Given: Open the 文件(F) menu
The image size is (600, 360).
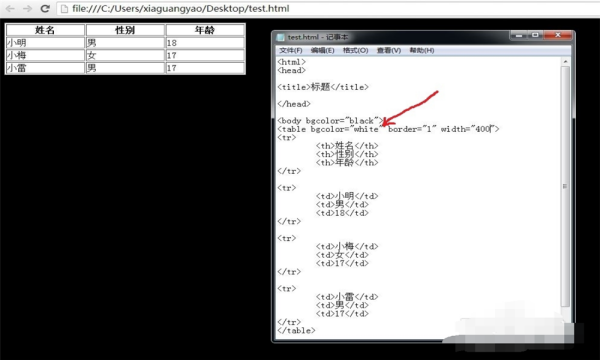Looking at the screenshot, I should click(x=291, y=50).
